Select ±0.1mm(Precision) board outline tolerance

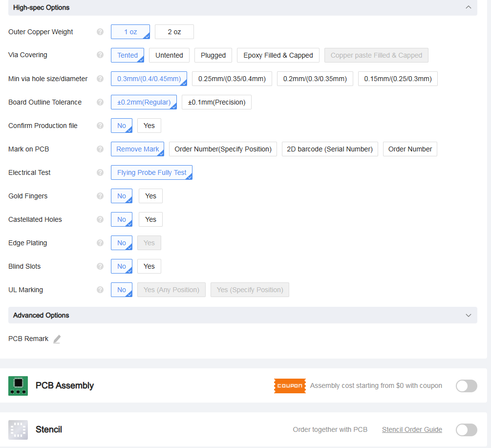click(x=216, y=102)
